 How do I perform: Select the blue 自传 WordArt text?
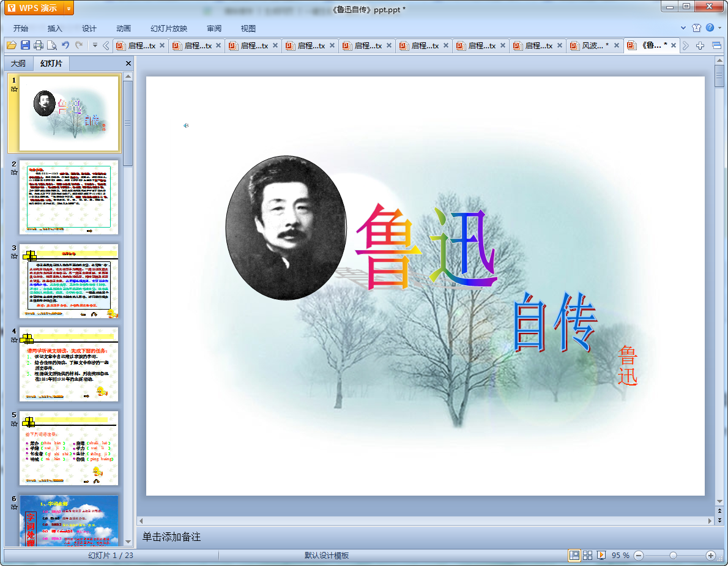click(x=555, y=322)
